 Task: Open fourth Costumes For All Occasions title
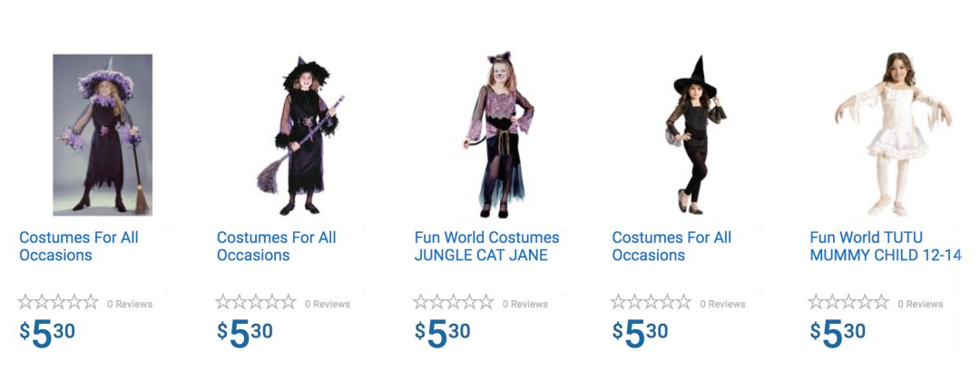coord(671,246)
